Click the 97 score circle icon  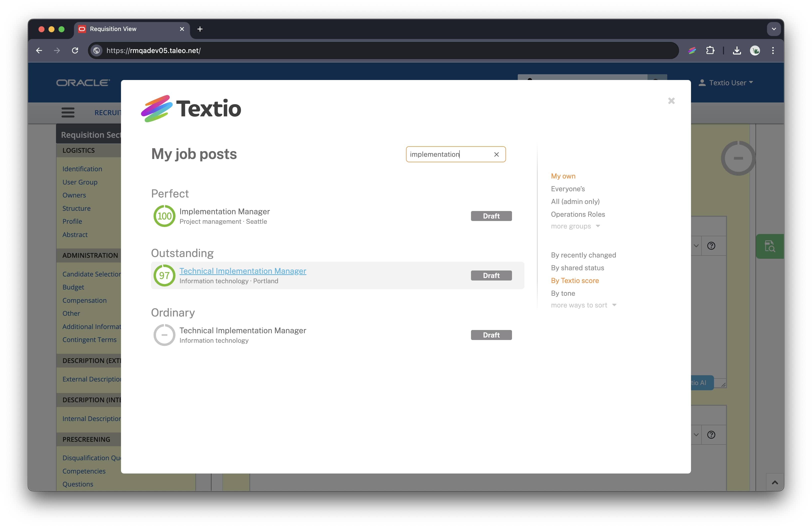pyautogui.click(x=164, y=275)
